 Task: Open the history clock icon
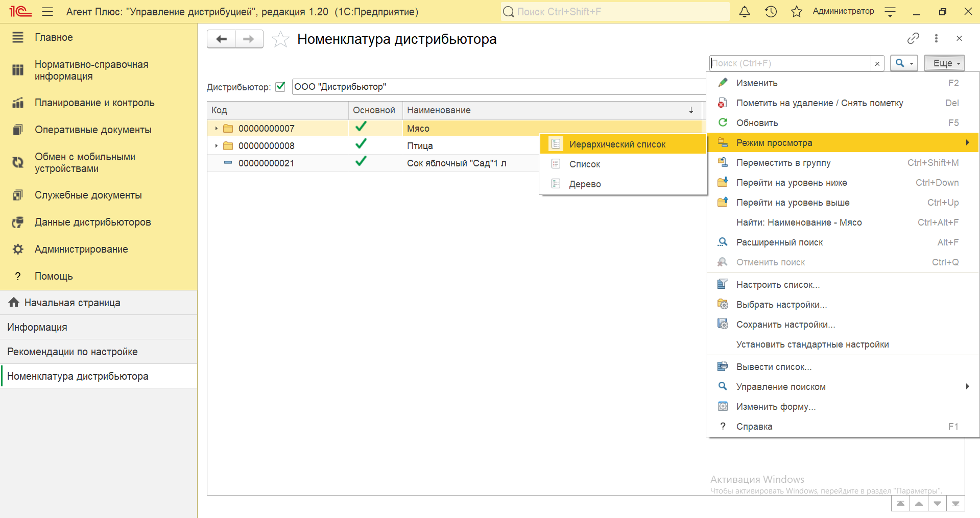771,11
